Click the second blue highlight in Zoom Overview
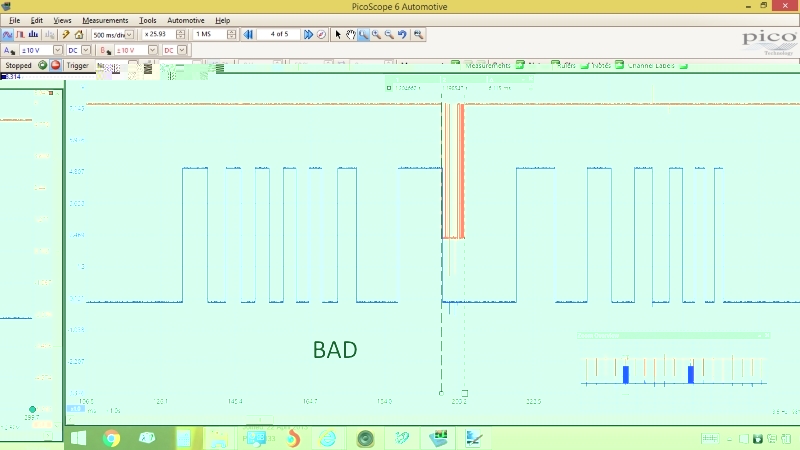800x450 pixels. [x=691, y=374]
